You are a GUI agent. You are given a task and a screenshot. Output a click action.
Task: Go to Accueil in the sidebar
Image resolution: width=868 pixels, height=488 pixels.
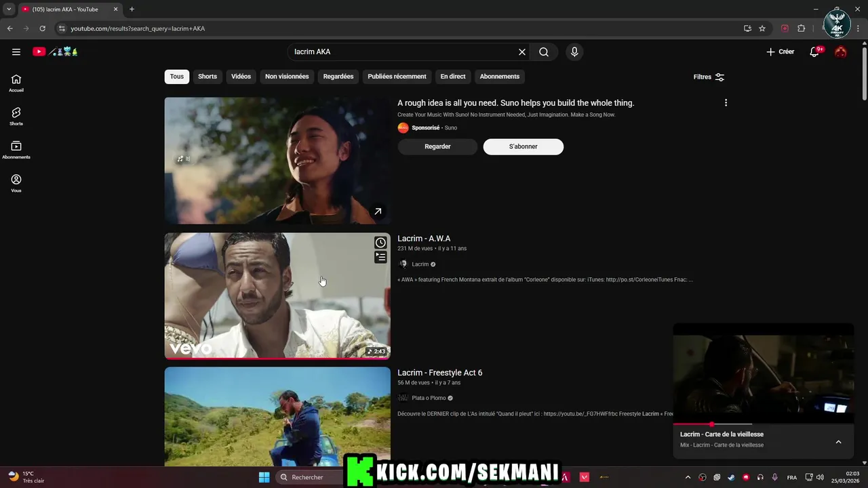point(16,83)
